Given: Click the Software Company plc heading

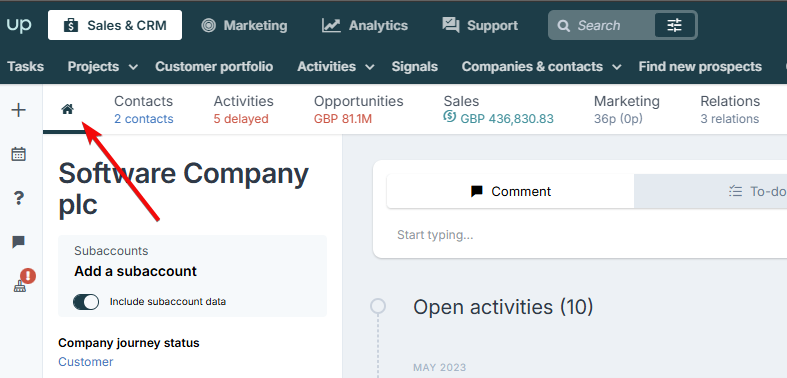Looking at the screenshot, I should pos(183,190).
